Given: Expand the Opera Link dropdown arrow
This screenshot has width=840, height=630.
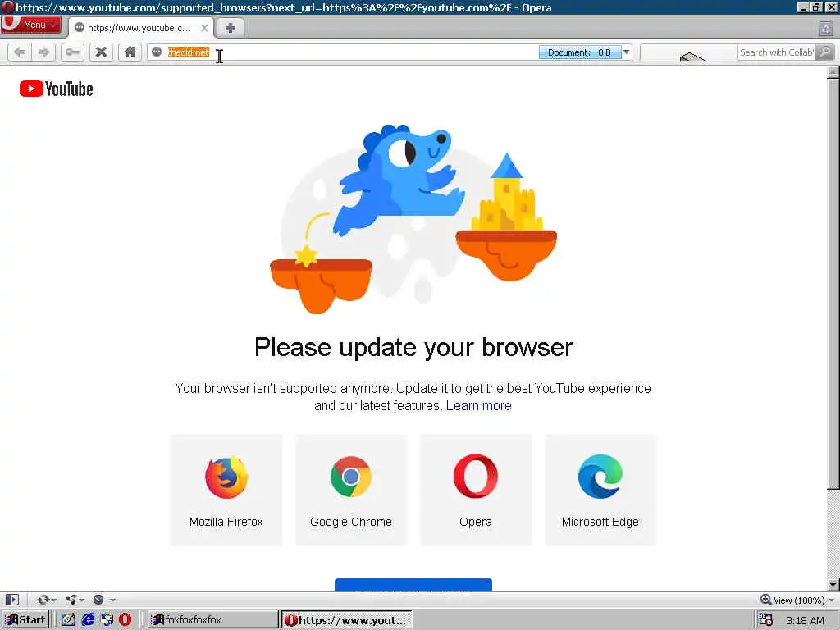Looking at the screenshot, I should (53, 600).
